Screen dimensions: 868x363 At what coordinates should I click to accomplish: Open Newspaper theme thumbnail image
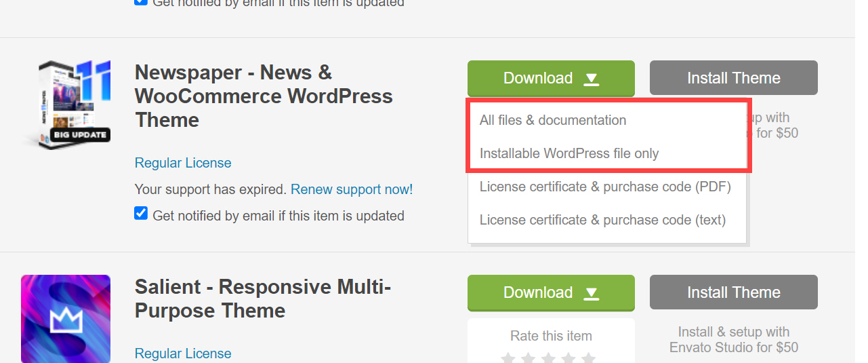66,104
